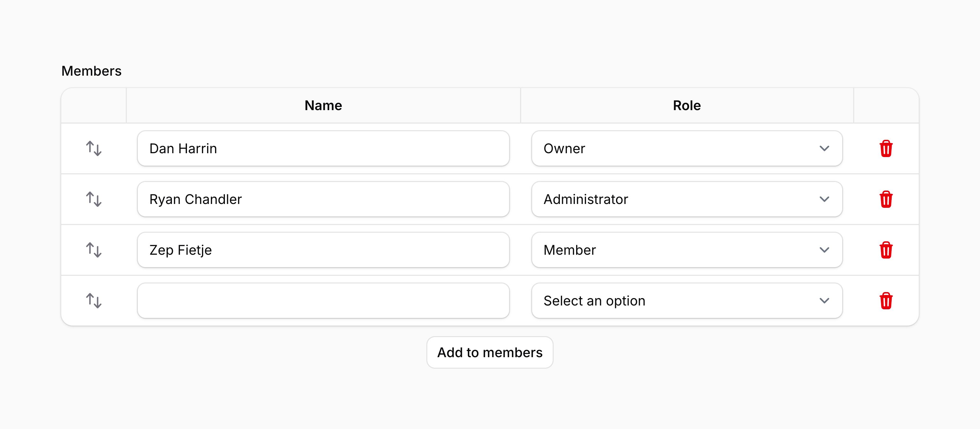The image size is (980, 429).
Task: Click the Zep Fietje name field
Action: (x=323, y=250)
